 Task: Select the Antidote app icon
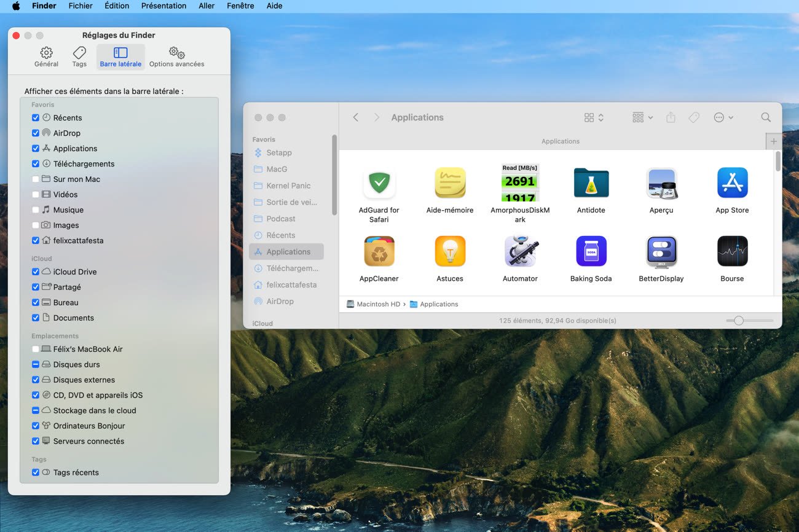(x=591, y=183)
